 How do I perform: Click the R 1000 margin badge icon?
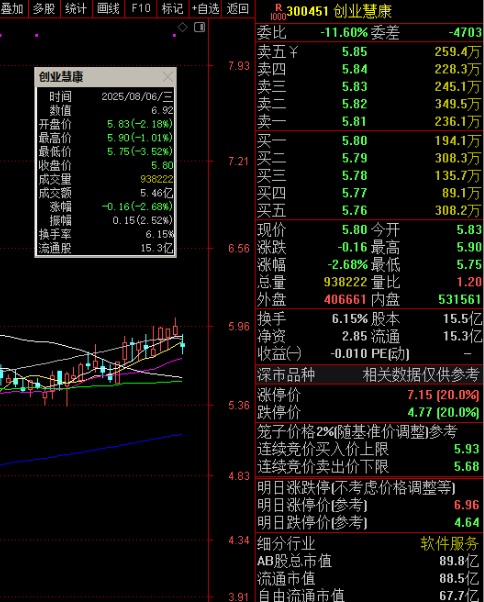[x=278, y=12]
